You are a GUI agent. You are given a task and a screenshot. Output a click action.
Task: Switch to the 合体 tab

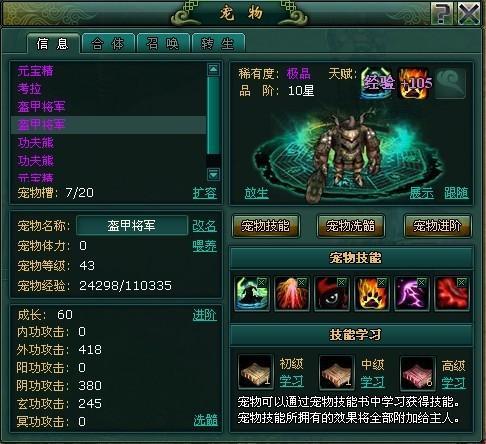pyautogui.click(x=108, y=44)
